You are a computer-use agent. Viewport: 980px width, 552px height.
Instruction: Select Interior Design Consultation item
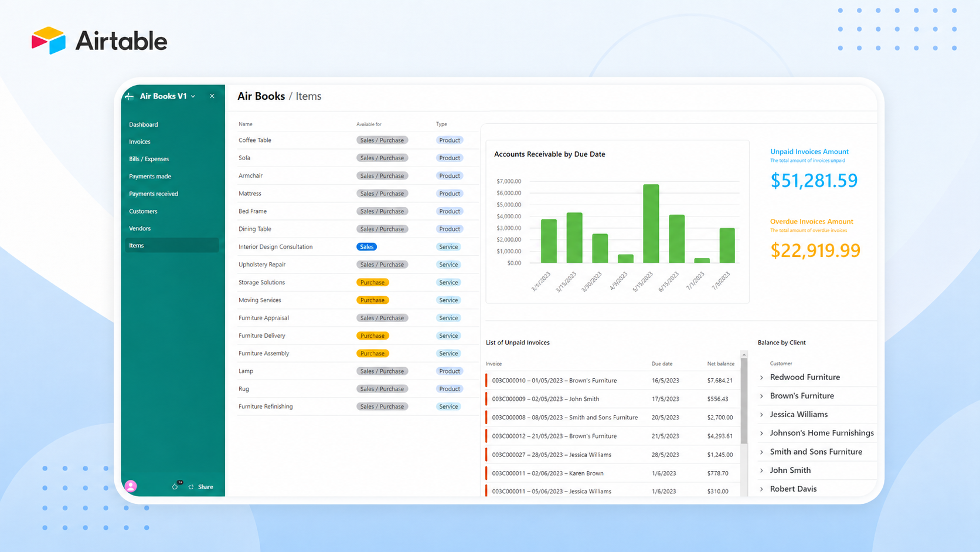(275, 247)
